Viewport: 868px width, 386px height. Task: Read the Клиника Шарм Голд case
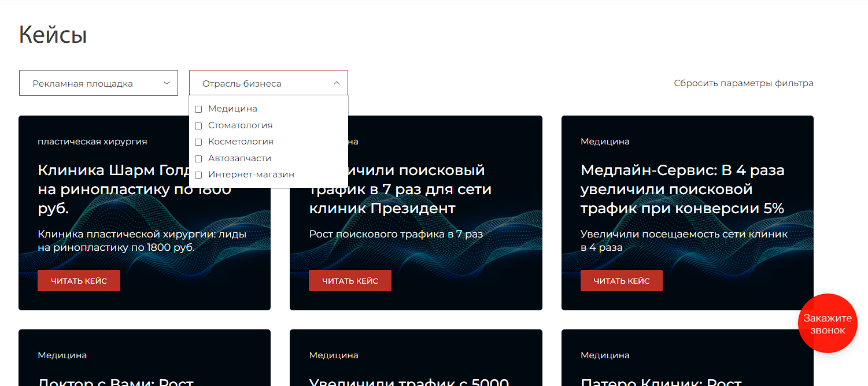pyautogui.click(x=79, y=281)
